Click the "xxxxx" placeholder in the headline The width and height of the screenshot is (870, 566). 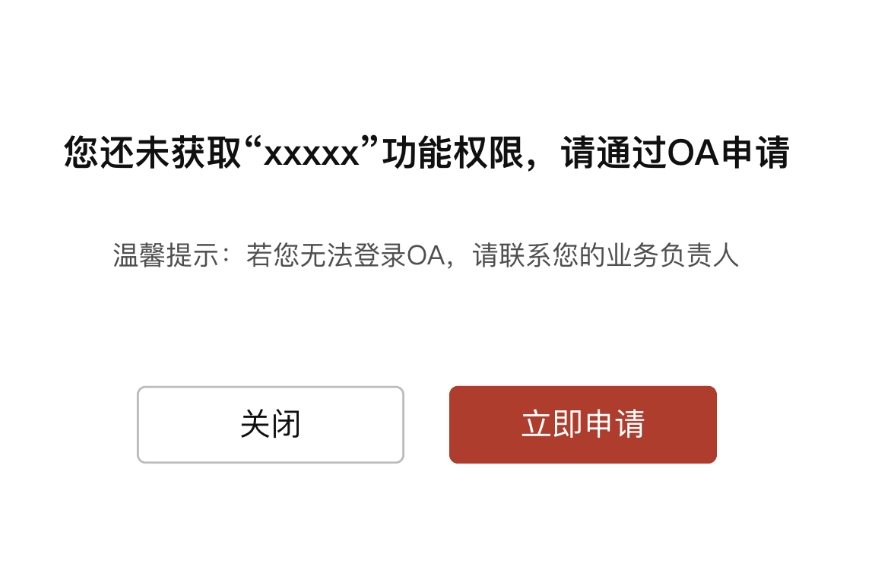[x=311, y=155]
